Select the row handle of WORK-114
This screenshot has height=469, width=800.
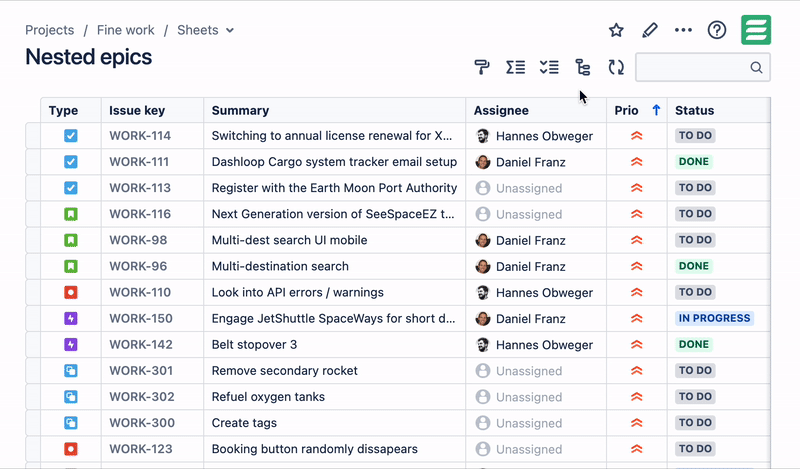click(x=33, y=136)
